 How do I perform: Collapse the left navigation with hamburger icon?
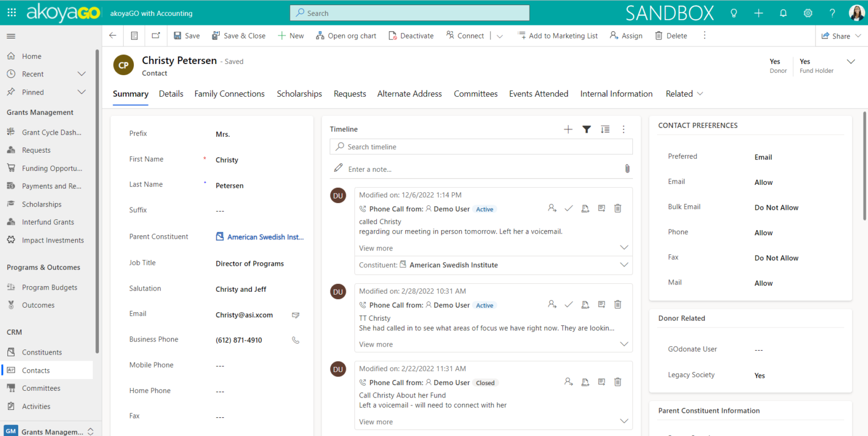[x=10, y=35]
